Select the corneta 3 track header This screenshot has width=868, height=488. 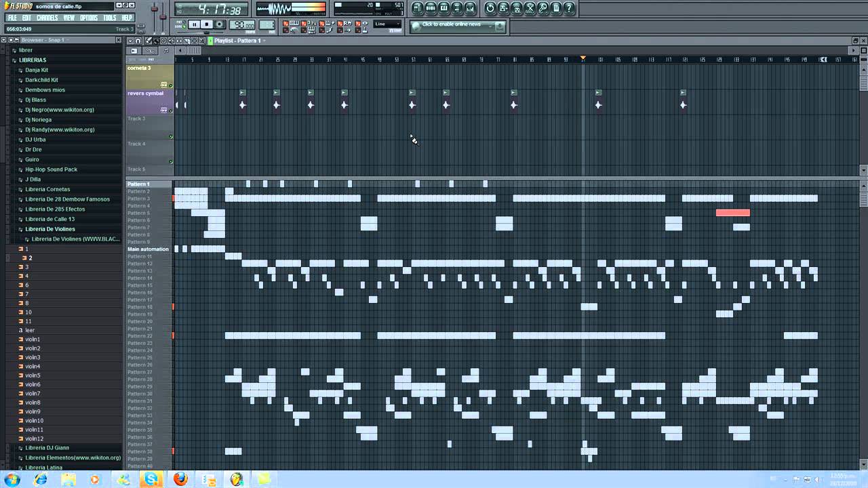[x=150, y=77]
